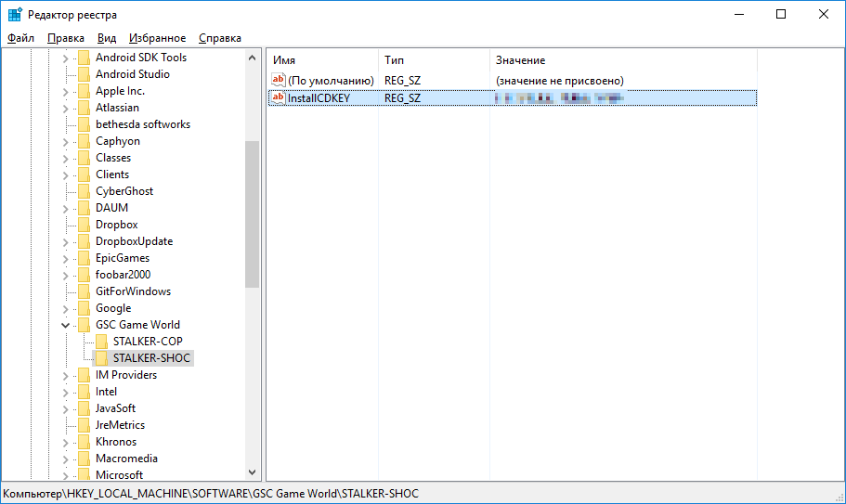This screenshot has width=846, height=504.
Task: Click the STALKER-SHOC folder icon
Action: click(x=101, y=358)
